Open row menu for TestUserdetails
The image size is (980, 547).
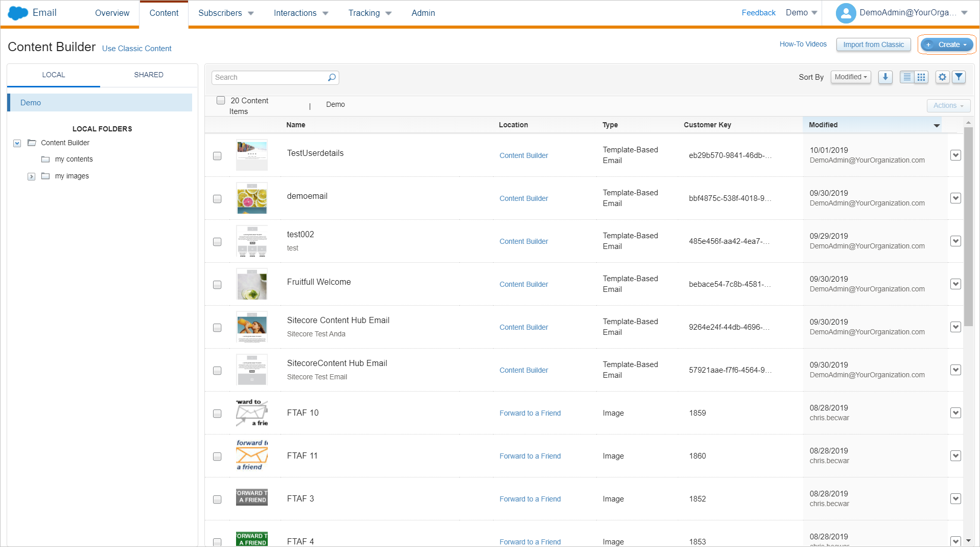[955, 155]
